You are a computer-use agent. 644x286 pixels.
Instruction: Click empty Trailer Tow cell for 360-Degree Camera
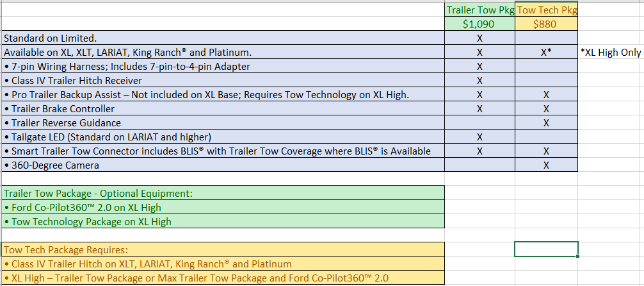click(x=479, y=165)
